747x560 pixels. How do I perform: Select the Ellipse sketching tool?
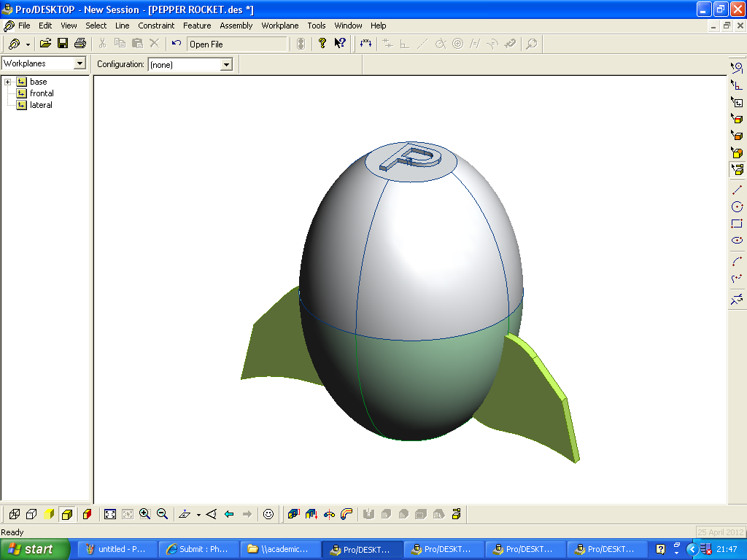coord(737,241)
